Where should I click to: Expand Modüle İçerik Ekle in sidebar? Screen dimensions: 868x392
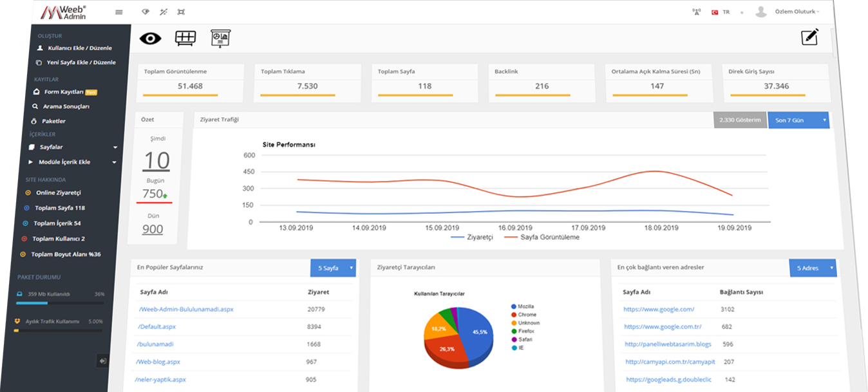[x=72, y=162]
